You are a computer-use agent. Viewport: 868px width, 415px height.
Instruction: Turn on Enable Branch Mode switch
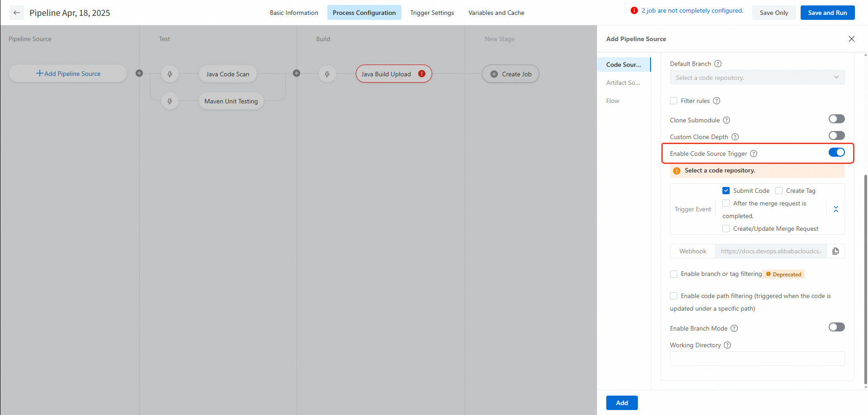tap(836, 327)
